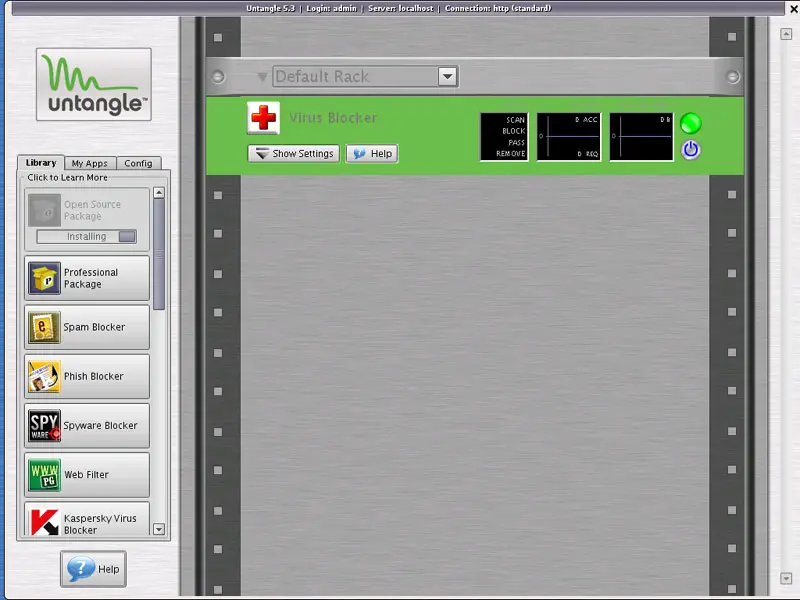Click the Spam Blocker label

(94, 327)
